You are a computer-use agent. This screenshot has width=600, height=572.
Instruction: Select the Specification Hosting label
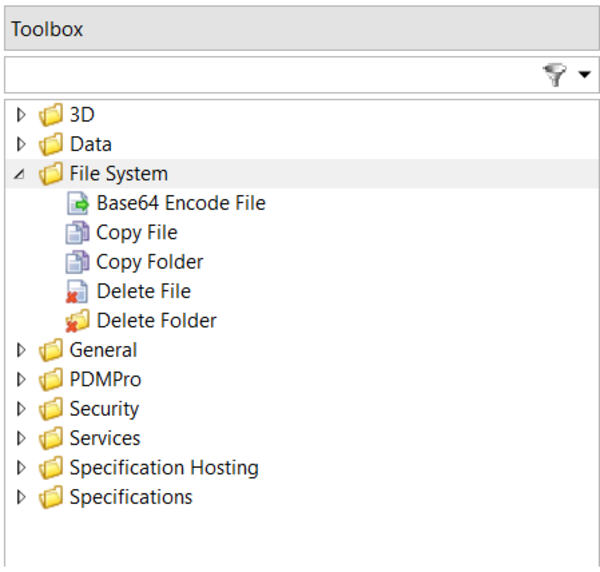(163, 468)
